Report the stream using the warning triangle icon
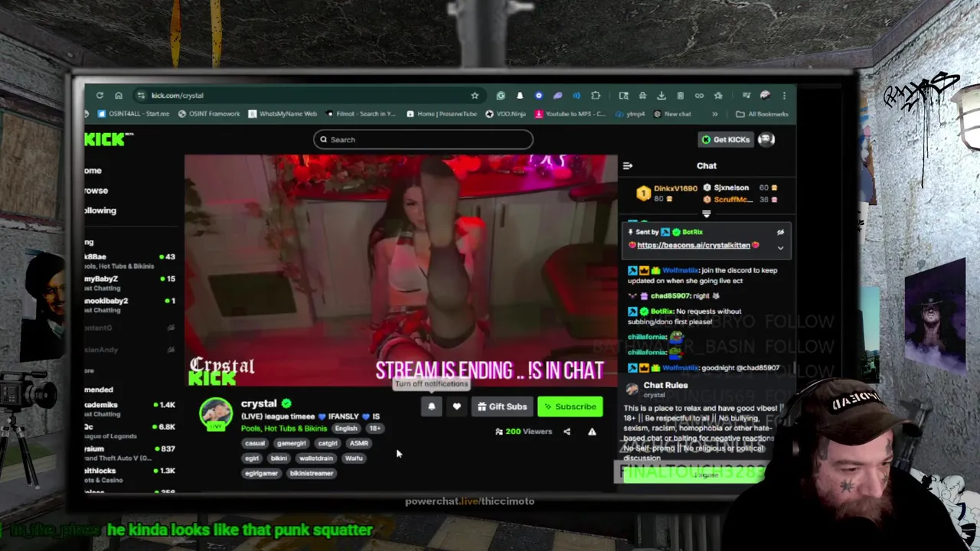 tap(592, 432)
